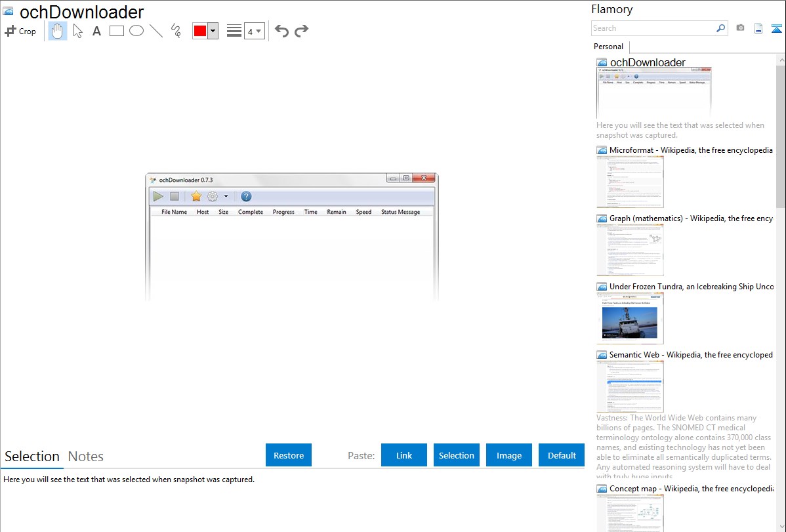Click the search magnifier icon

coord(721,28)
